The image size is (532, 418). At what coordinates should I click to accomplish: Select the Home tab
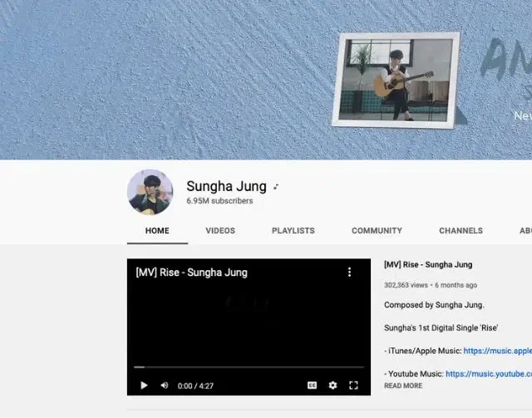157,230
